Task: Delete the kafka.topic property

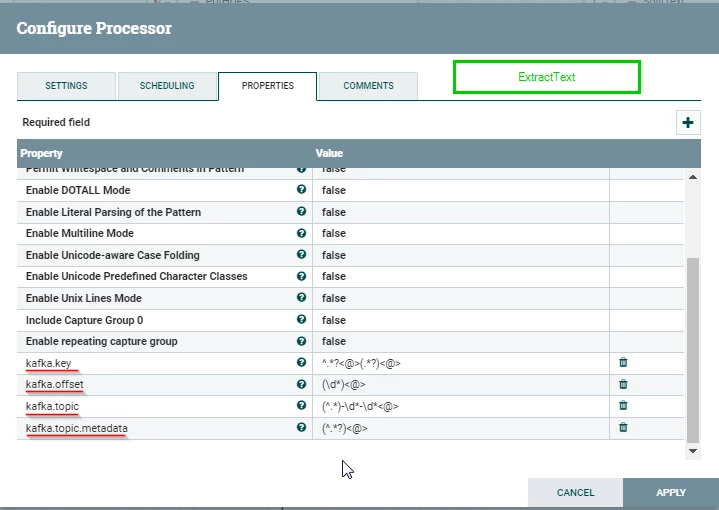Action: [x=623, y=405]
